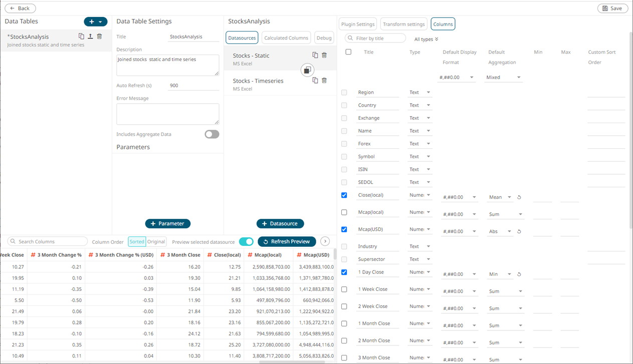Click Refresh Preview button
Image resolution: width=633 pixels, height=364 pixels.
pos(287,241)
